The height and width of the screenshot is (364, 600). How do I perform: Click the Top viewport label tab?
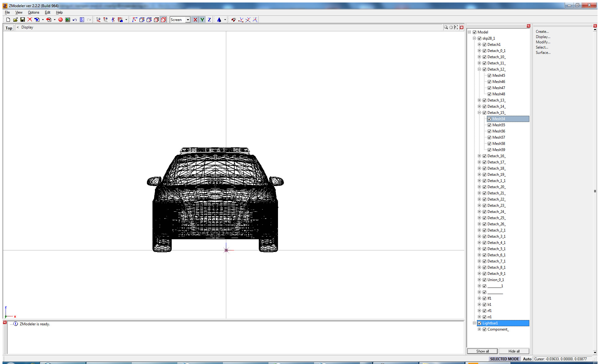click(x=9, y=28)
